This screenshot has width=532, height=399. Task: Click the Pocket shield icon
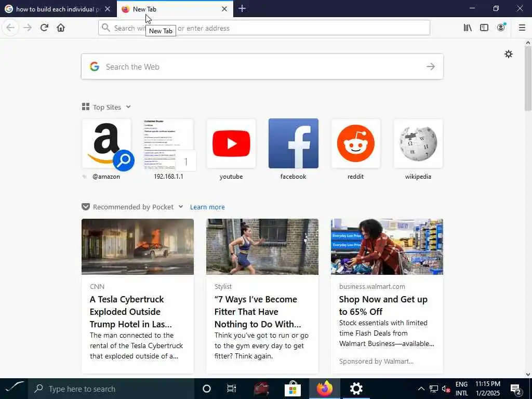(86, 207)
